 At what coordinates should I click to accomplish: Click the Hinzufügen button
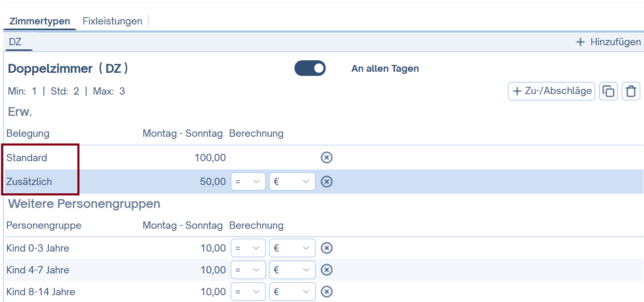click(609, 42)
